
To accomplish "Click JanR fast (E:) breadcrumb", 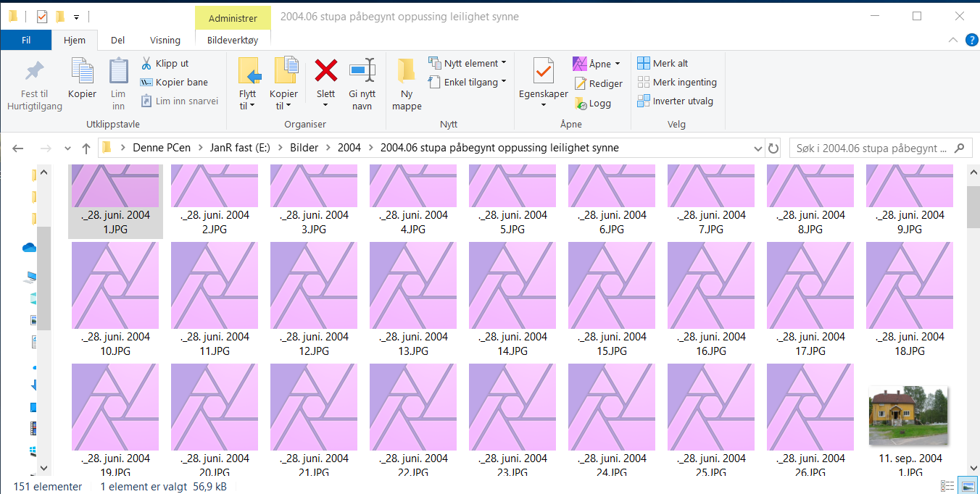I will point(240,148).
